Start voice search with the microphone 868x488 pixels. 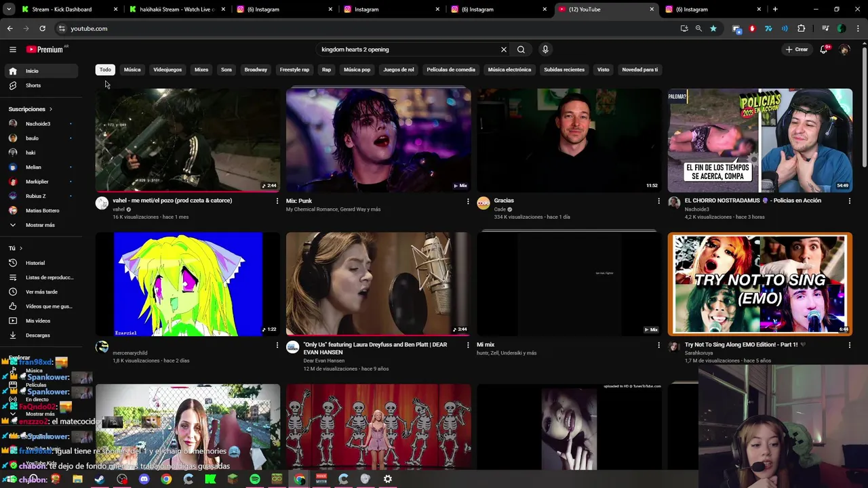[545, 49]
